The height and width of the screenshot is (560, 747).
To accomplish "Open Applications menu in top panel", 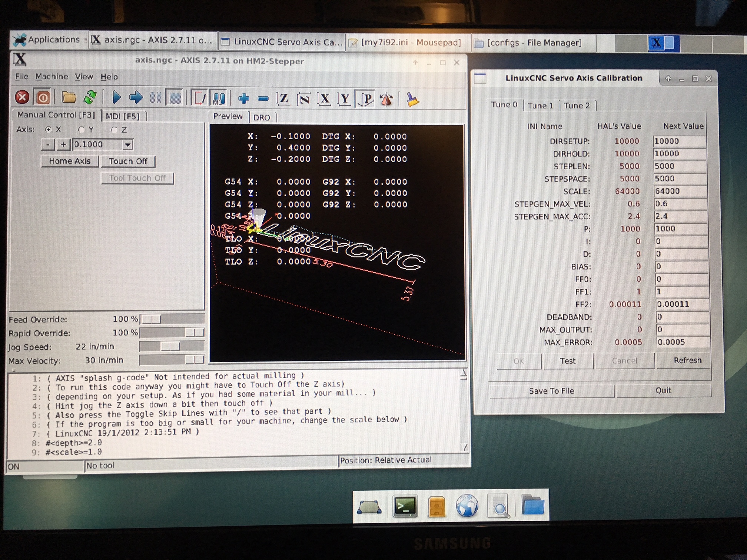I will point(46,40).
